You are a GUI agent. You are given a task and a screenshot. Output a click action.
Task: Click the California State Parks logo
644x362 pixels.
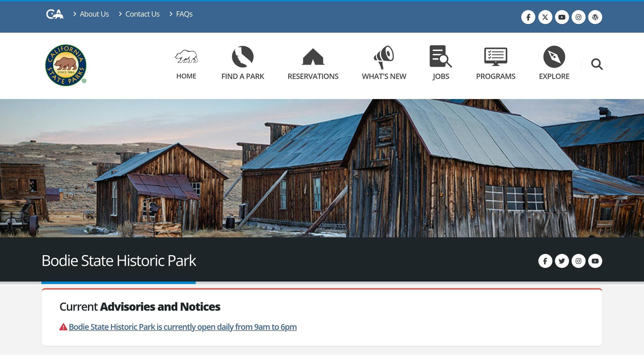pyautogui.click(x=66, y=65)
